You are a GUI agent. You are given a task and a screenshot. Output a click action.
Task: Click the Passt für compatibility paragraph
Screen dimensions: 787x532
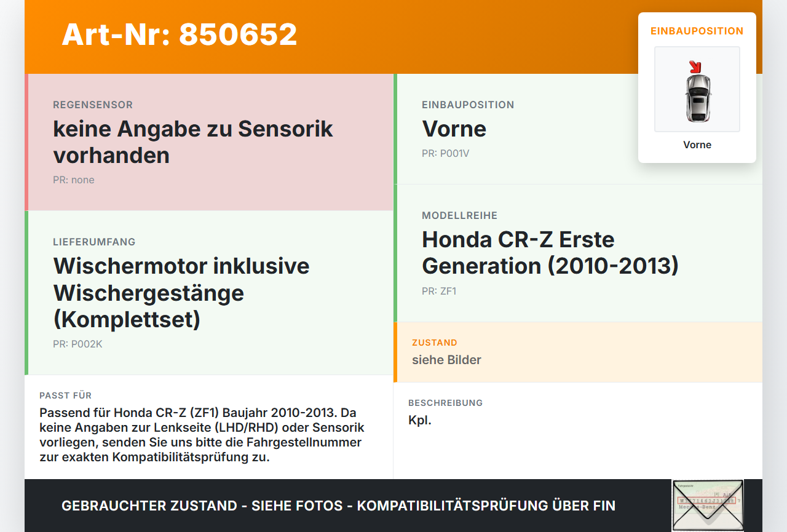[202, 435]
